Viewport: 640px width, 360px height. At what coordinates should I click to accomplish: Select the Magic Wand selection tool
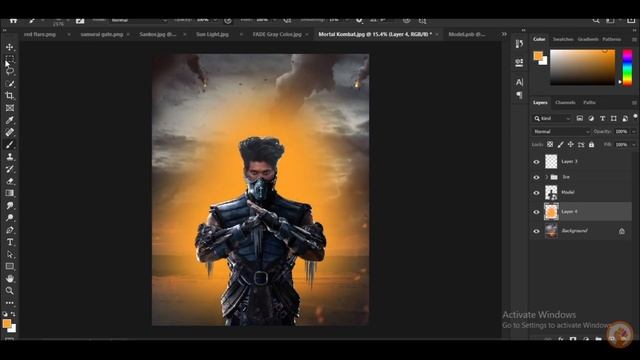click(x=9, y=84)
